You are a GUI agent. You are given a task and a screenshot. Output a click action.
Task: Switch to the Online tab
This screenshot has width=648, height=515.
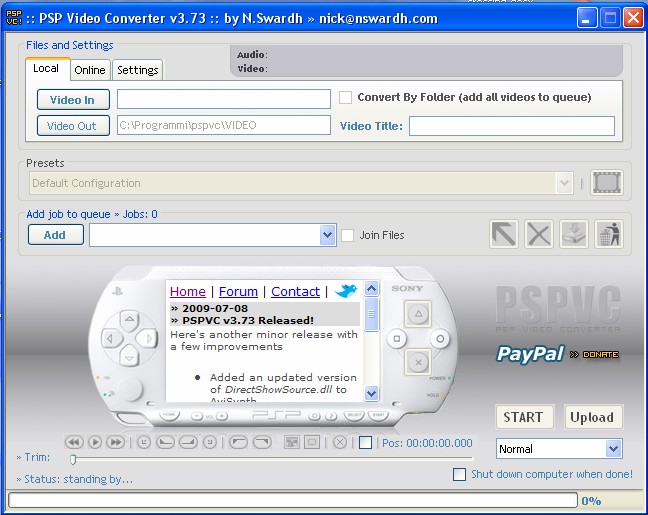90,70
